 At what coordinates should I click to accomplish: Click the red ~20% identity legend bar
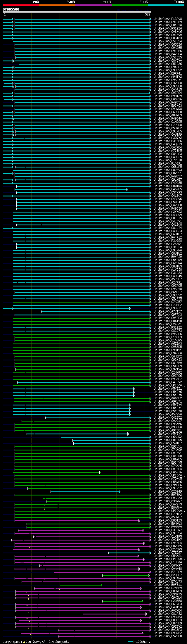tap(21, 5)
